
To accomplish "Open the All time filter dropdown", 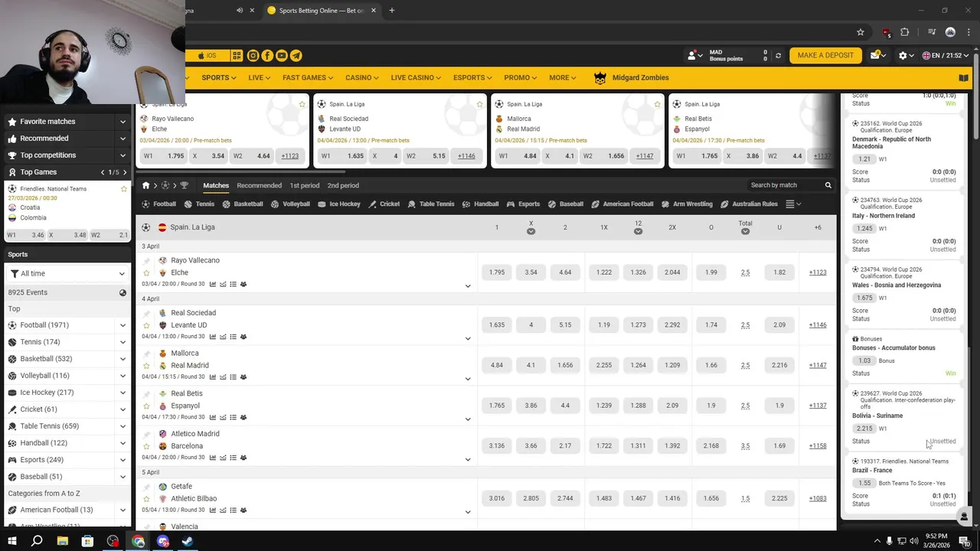I will 67,273.
